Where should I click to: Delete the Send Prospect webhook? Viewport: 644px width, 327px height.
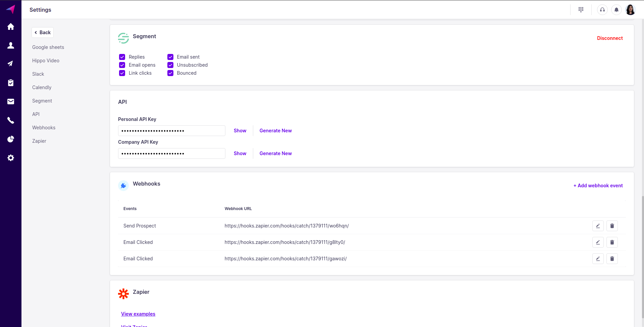(612, 226)
